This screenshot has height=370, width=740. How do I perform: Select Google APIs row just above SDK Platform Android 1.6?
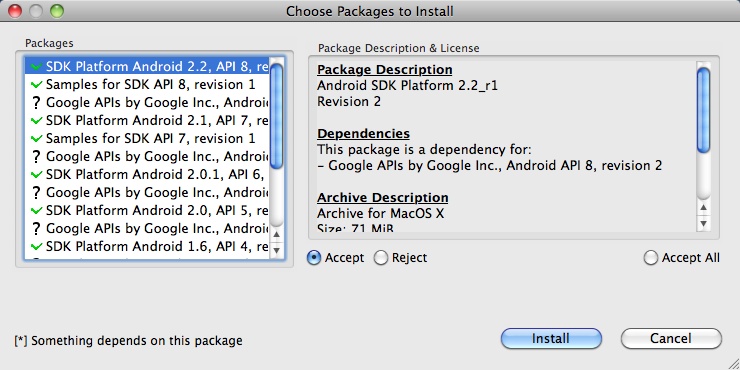[147, 228]
